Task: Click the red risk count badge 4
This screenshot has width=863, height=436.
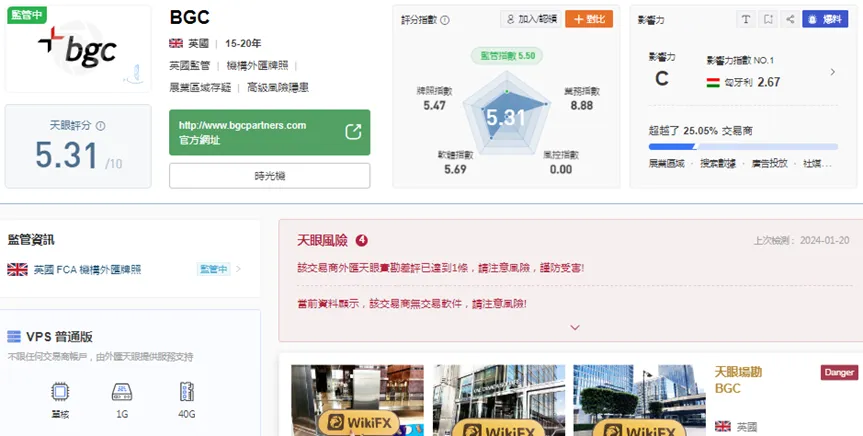Action: 362,241
